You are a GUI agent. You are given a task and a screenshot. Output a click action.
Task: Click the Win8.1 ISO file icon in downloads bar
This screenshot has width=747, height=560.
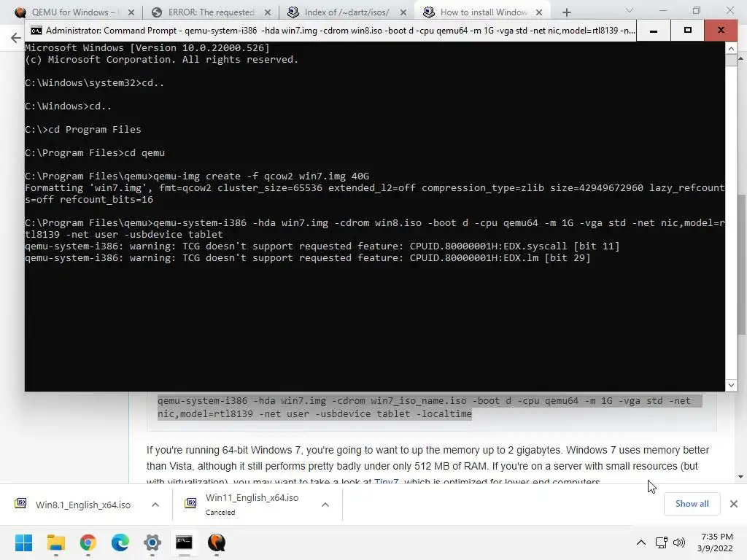pos(20,503)
